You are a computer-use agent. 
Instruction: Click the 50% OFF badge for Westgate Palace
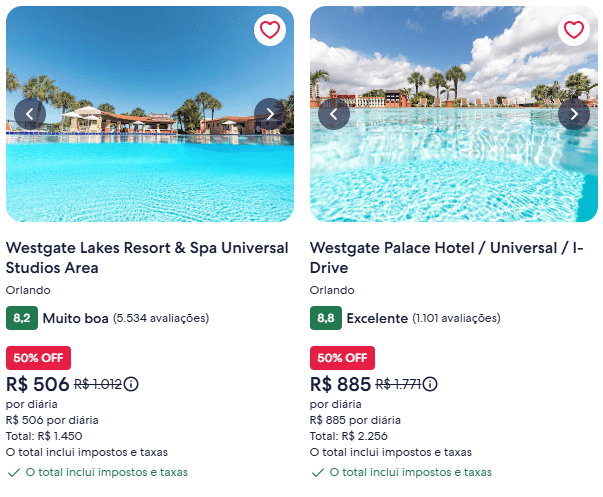click(x=342, y=357)
